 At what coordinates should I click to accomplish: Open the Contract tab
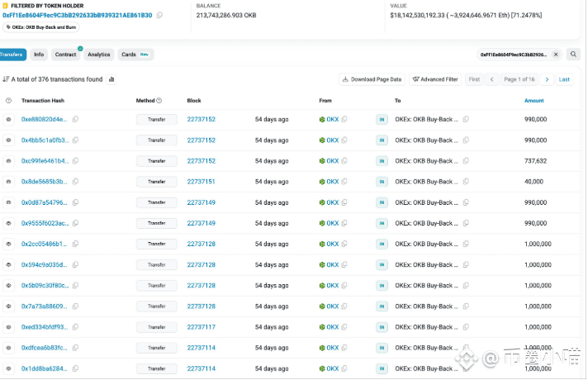[65, 55]
